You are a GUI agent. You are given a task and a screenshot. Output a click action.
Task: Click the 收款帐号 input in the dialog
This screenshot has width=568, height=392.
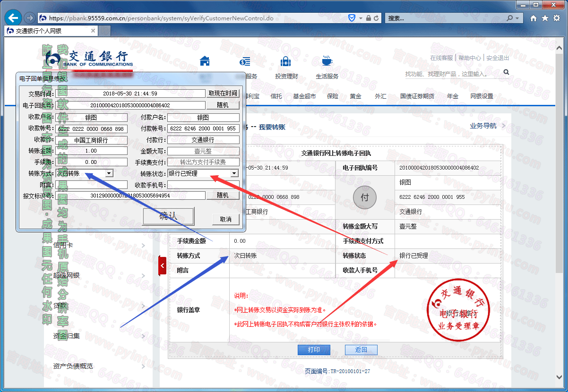[x=91, y=129]
